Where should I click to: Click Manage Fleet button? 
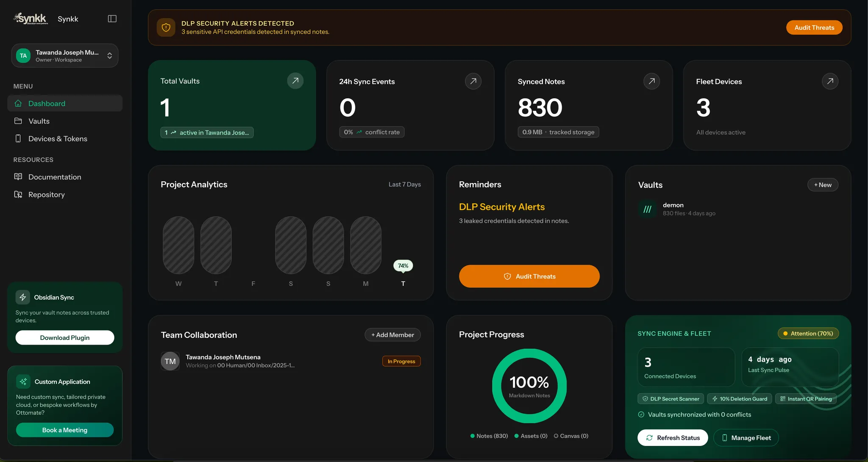pos(746,438)
